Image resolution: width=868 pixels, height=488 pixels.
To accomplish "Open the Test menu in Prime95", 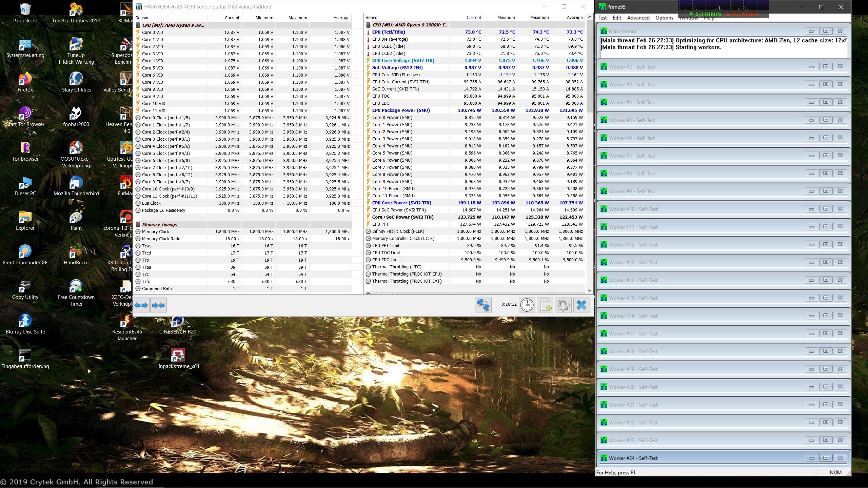I will pyautogui.click(x=603, y=18).
